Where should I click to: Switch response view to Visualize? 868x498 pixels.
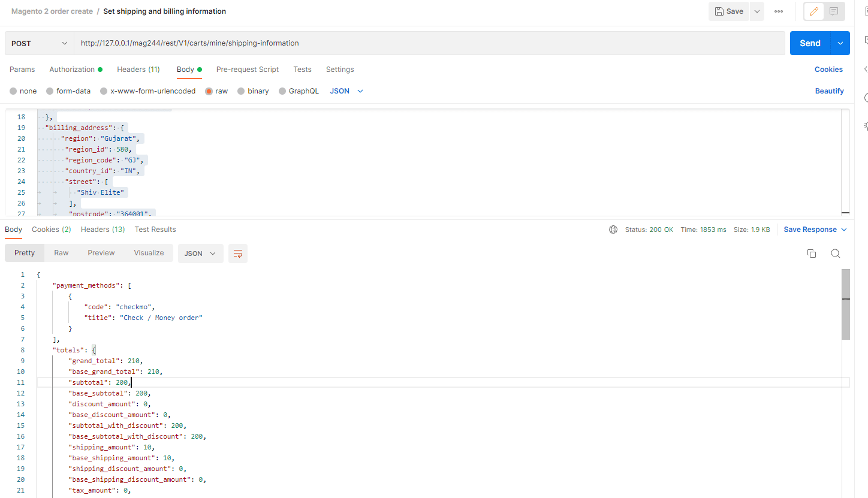149,253
